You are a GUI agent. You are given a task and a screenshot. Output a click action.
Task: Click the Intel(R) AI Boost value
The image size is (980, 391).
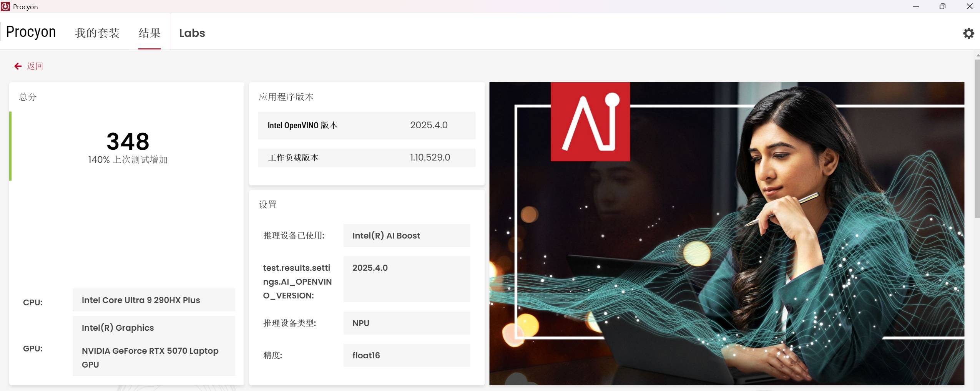(407, 235)
